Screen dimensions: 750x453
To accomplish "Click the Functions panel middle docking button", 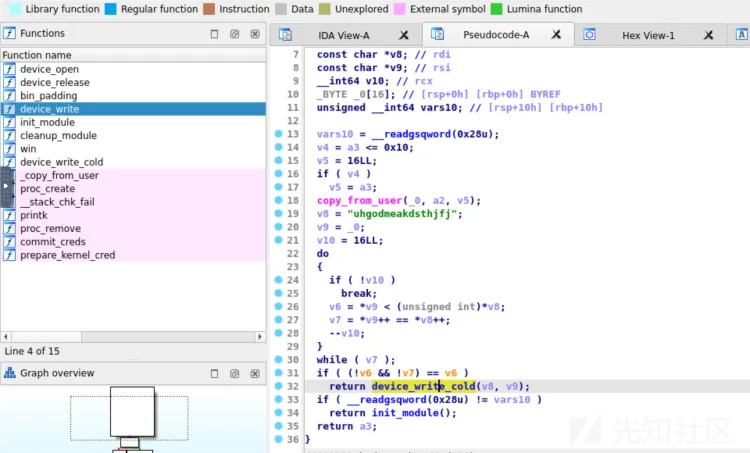I will 234,34.
